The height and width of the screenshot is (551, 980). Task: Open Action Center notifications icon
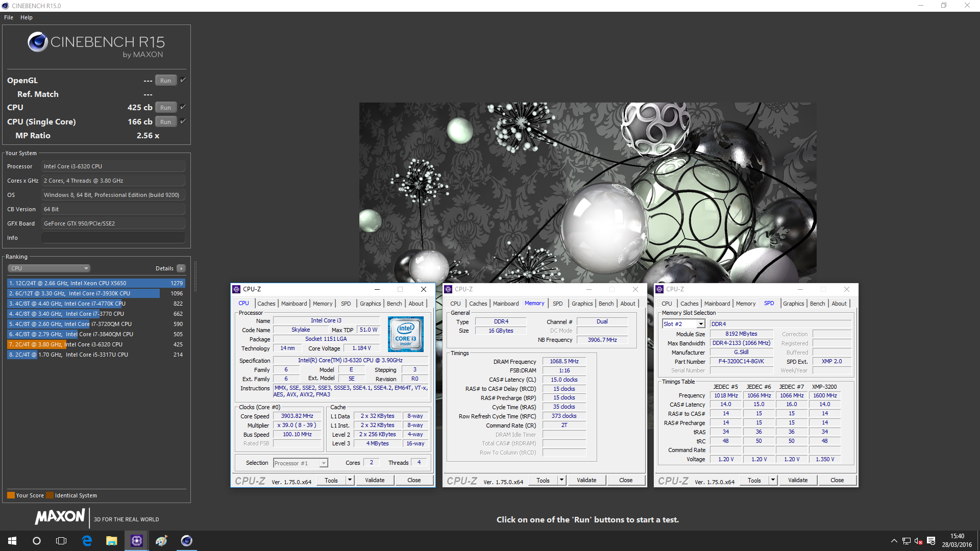click(931, 541)
